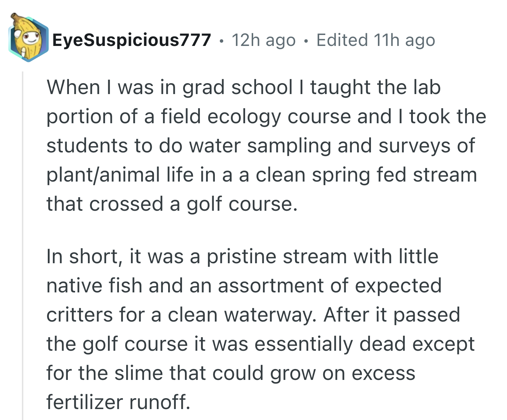Click the first paragraph about grad school
This screenshot has height=420, width=507.
[x=266, y=145]
